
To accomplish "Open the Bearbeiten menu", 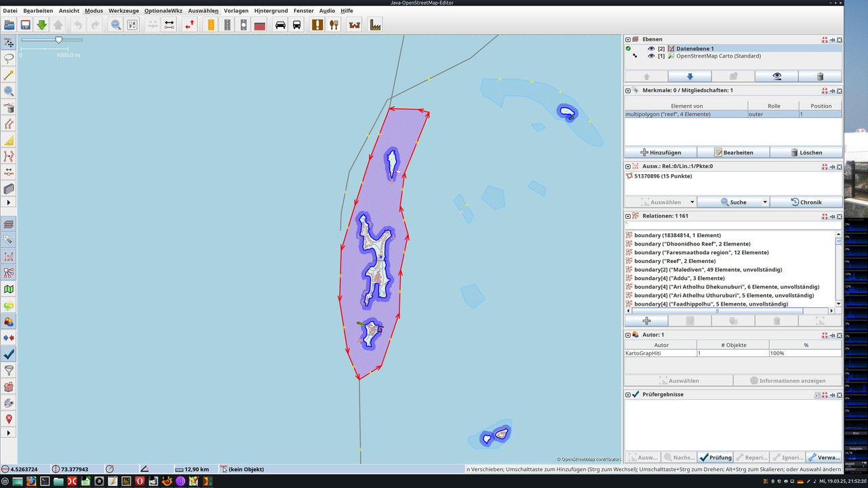I will tap(38, 11).
